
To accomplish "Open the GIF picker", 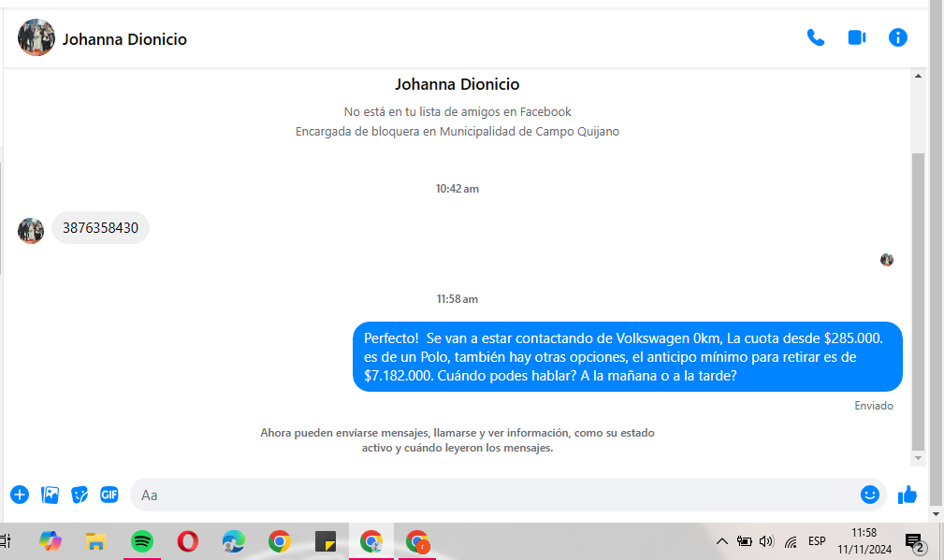I will [109, 495].
